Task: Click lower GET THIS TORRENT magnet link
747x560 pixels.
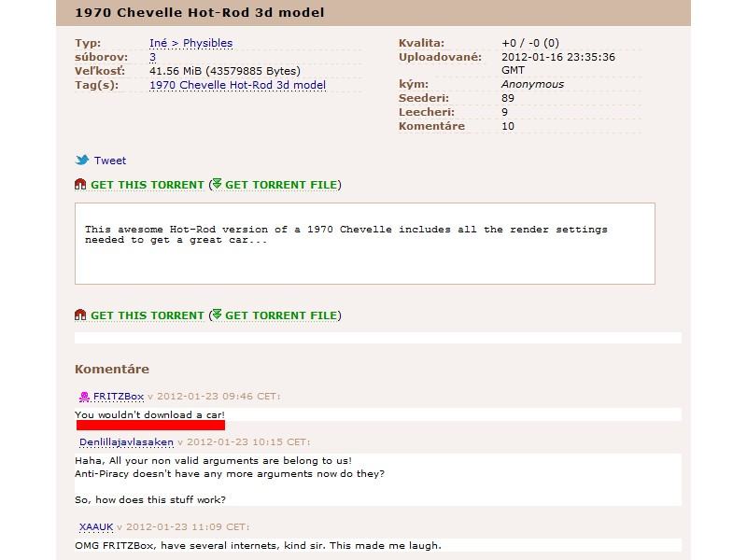Action: [x=148, y=315]
